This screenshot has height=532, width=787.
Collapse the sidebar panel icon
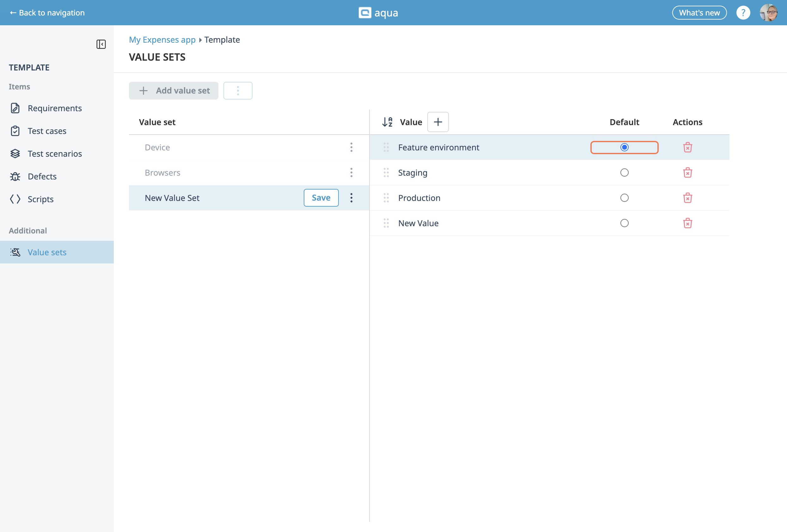[101, 44]
